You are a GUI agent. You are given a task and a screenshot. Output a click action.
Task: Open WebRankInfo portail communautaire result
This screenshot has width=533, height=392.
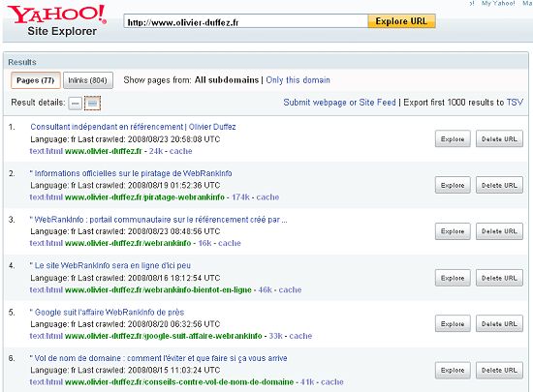click(x=158, y=220)
